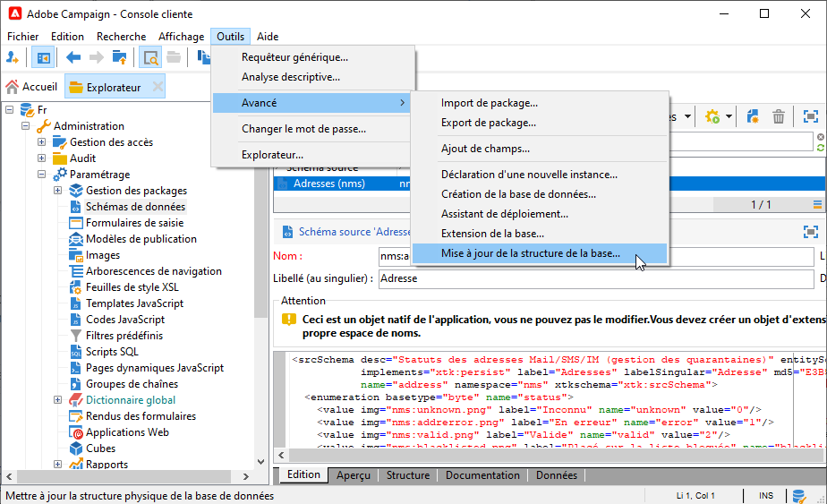Viewport: 827px width, 504px height.
Task: Click the database icon in status bar
Action: tap(797, 495)
